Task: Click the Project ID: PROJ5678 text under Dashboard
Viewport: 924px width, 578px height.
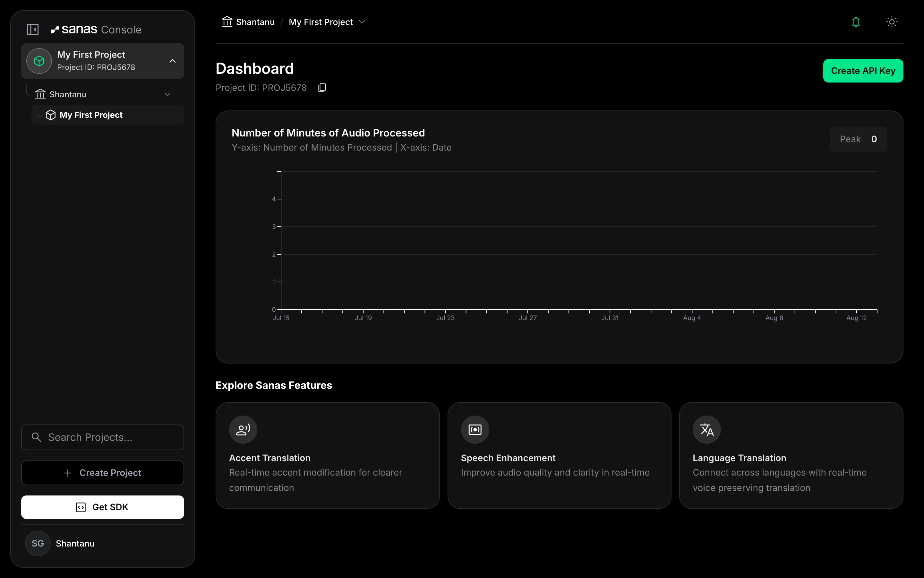Action: [x=261, y=88]
